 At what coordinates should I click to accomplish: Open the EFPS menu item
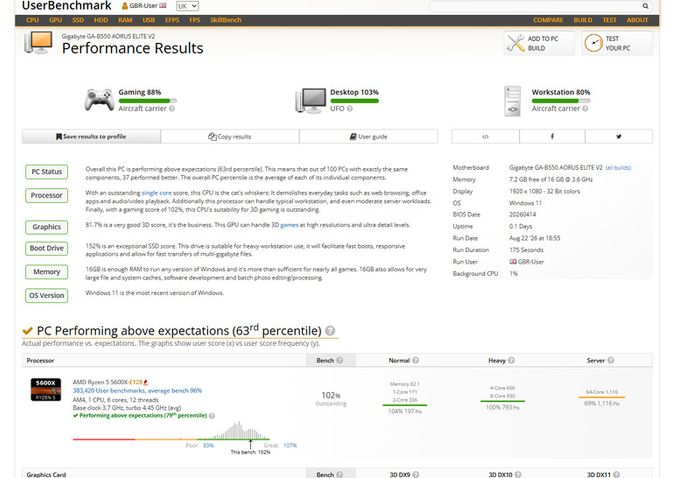click(172, 20)
